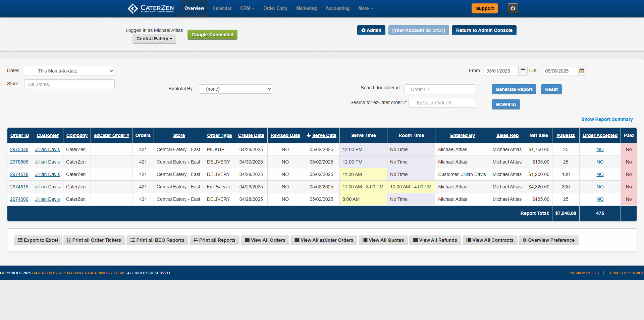Open the More menu
The height and width of the screenshot is (320, 644).
[365, 8]
